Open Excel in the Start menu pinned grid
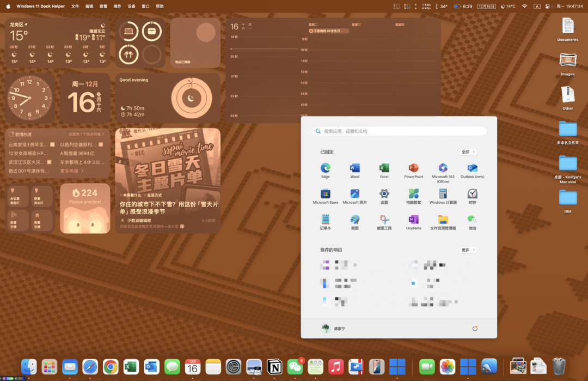Image resolution: width=588 pixels, height=381 pixels. (x=384, y=171)
